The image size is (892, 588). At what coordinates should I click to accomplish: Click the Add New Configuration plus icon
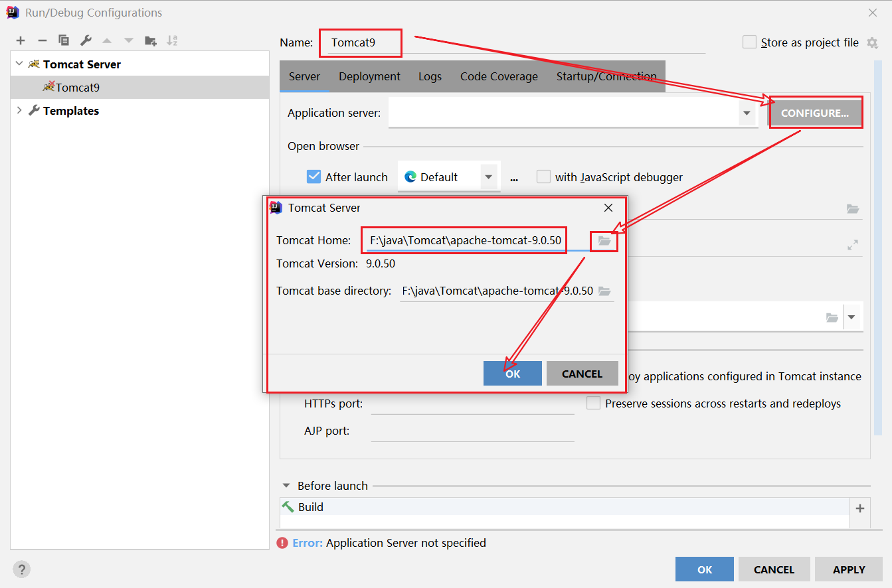(x=21, y=40)
